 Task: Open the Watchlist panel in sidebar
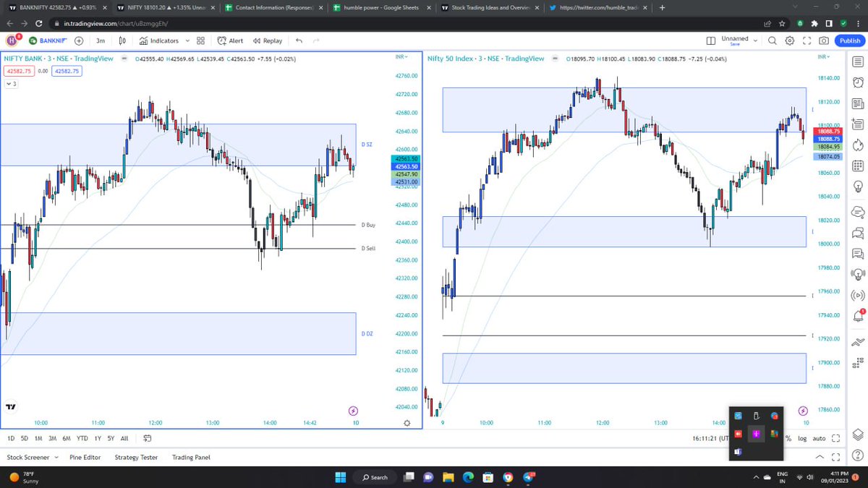coord(858,63)
